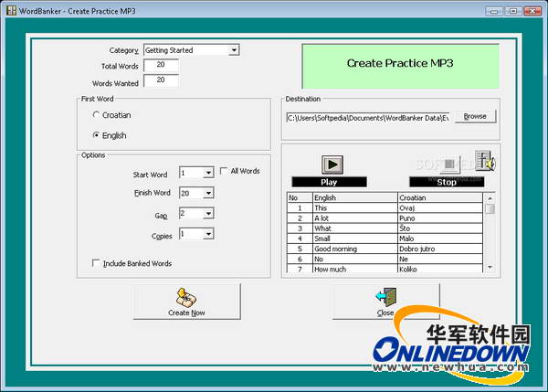Click the Browse button
This screenshot has height=392, width=548.
point(475,116)
